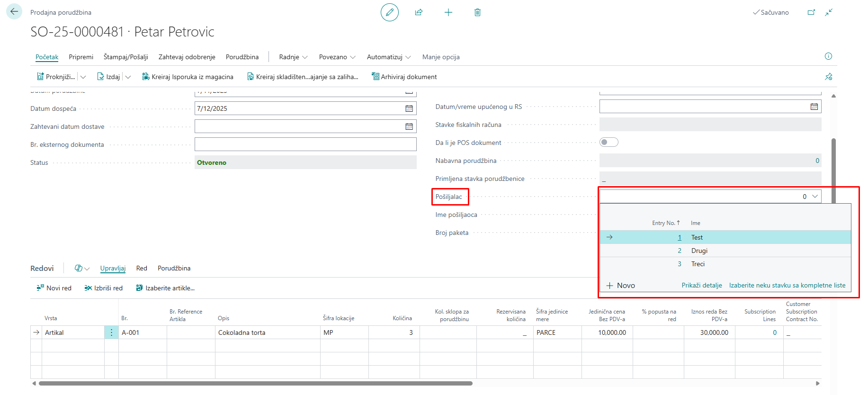The image size is (868, 395).
Task: Expand the Radnje dropdown menu
Action: (293, 57)
